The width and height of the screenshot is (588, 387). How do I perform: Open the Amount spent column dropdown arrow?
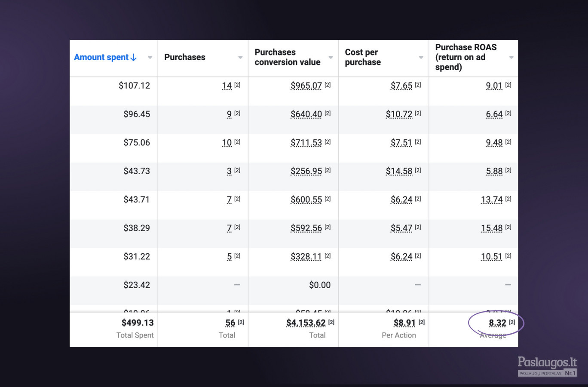pyautogui.click(x=150, y=57)
